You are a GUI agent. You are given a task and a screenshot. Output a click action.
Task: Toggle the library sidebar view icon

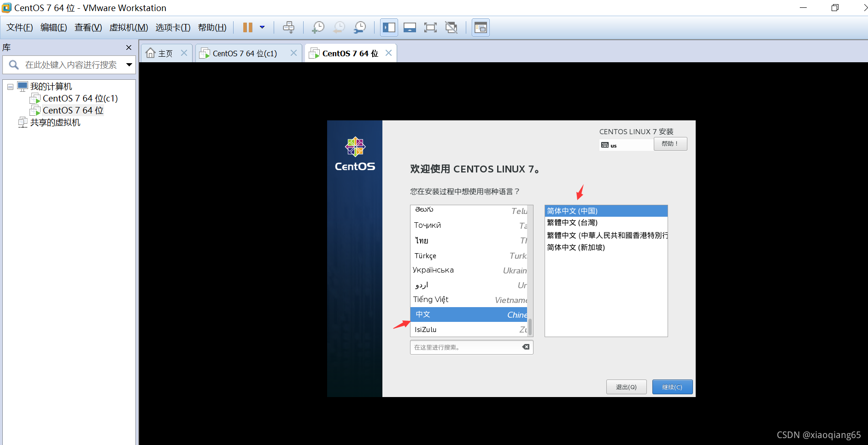389,28
